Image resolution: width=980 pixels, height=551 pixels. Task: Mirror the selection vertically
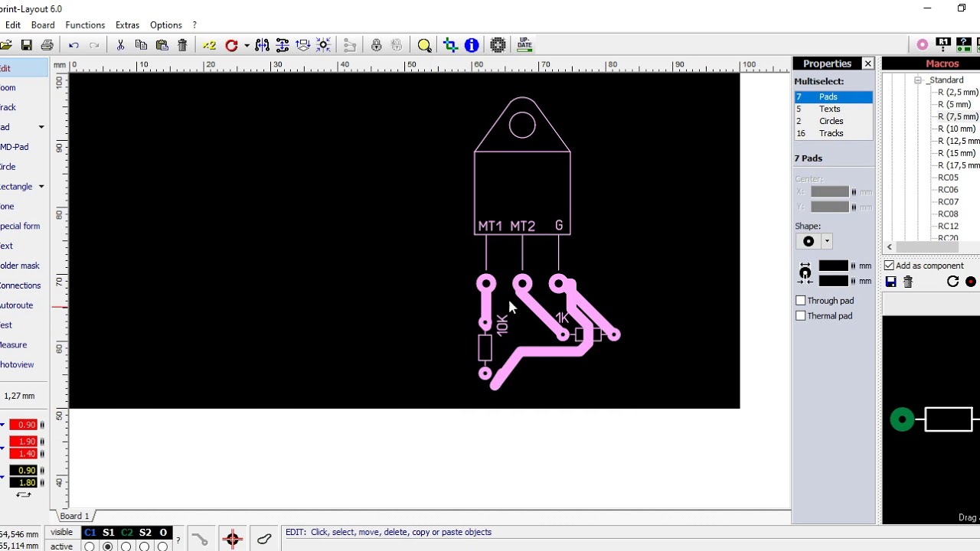(283, 45)
